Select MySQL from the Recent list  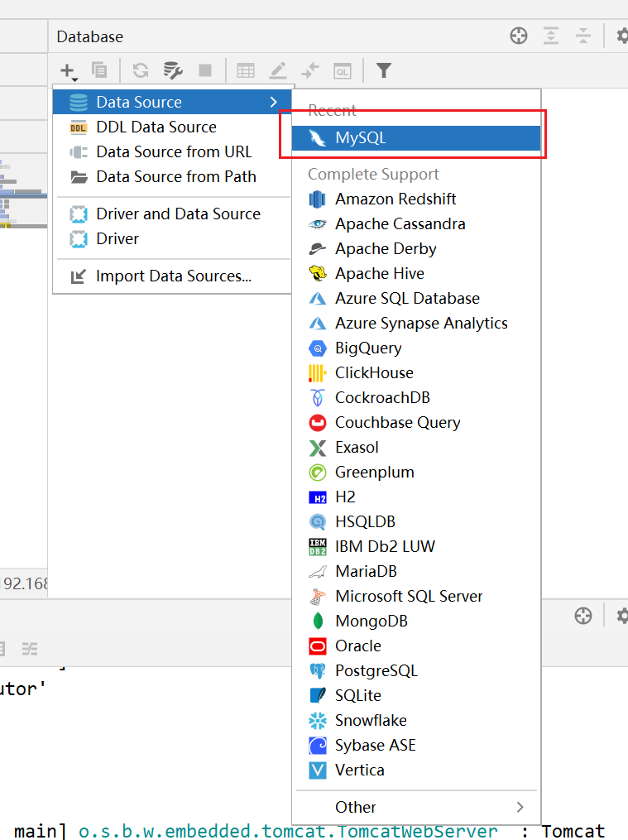point(416,138)
